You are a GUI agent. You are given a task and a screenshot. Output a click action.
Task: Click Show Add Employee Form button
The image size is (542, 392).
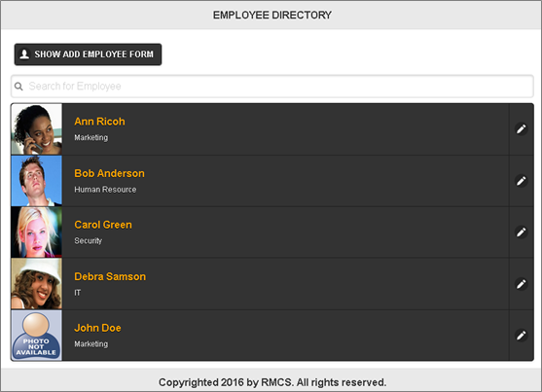(x=88, y=54)
